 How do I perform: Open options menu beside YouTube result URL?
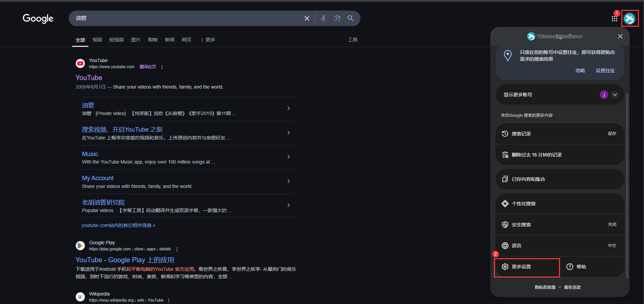click(x=162, y=67)
